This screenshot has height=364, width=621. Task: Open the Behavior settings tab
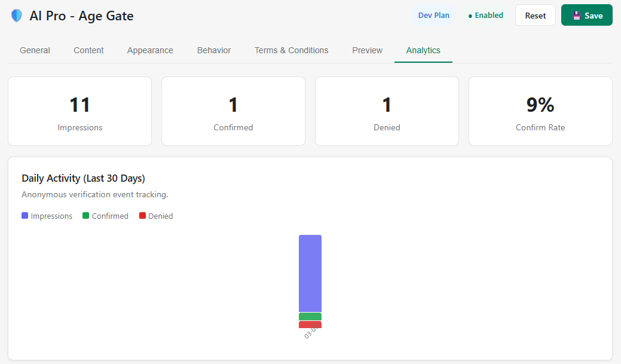(x=213, y=50)
